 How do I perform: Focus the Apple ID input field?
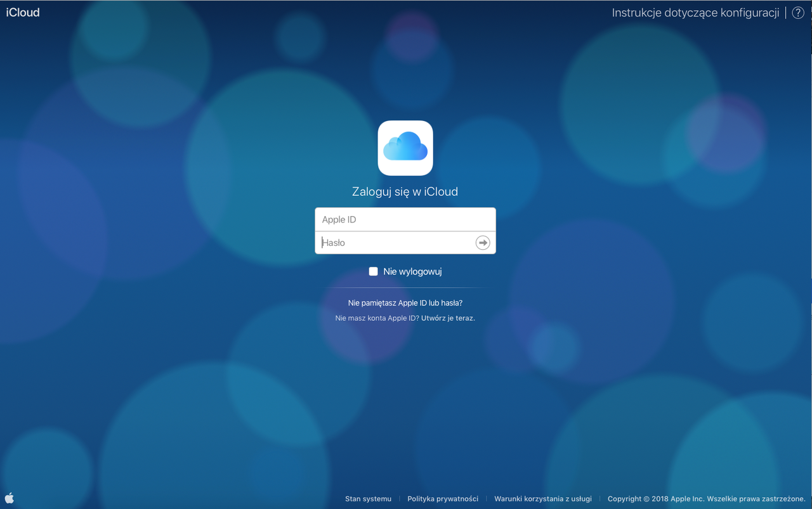405,219
